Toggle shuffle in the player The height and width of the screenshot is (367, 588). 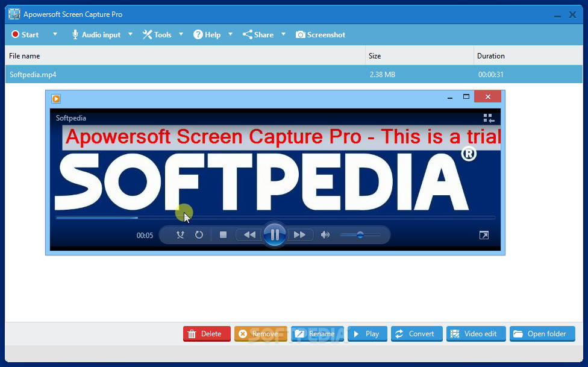point(180,235)
